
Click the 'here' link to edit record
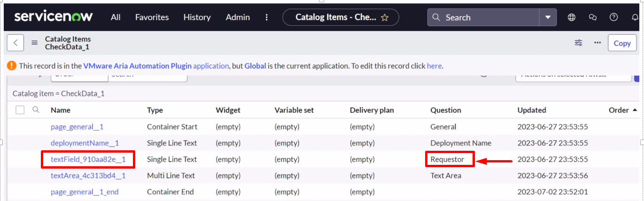point(434,66)
